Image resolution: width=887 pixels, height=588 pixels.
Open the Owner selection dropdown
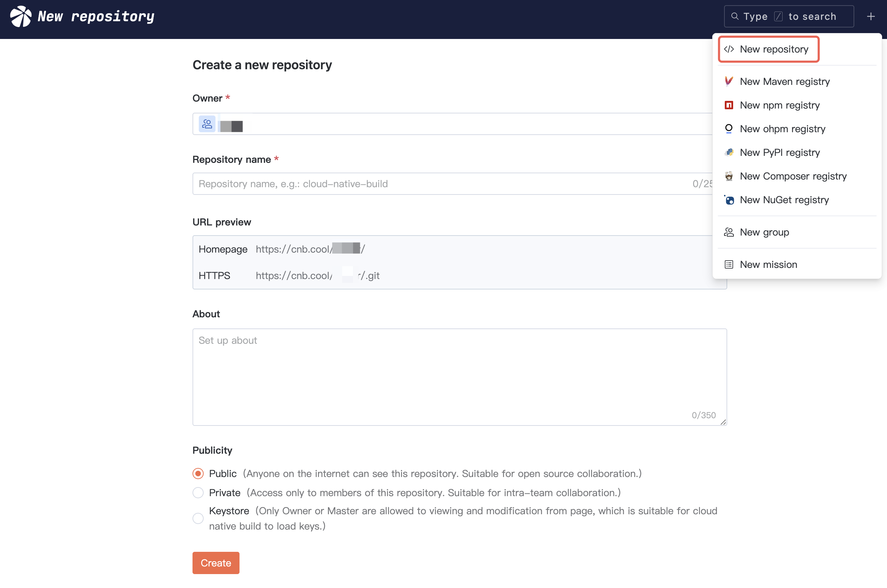pos(450,124)
